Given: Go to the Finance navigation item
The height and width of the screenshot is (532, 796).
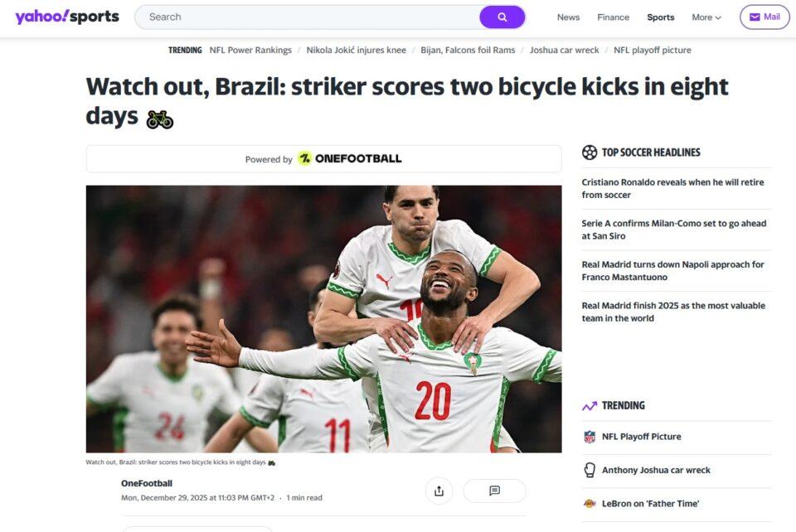Looking at the screenshot, I should coord(614,17).
